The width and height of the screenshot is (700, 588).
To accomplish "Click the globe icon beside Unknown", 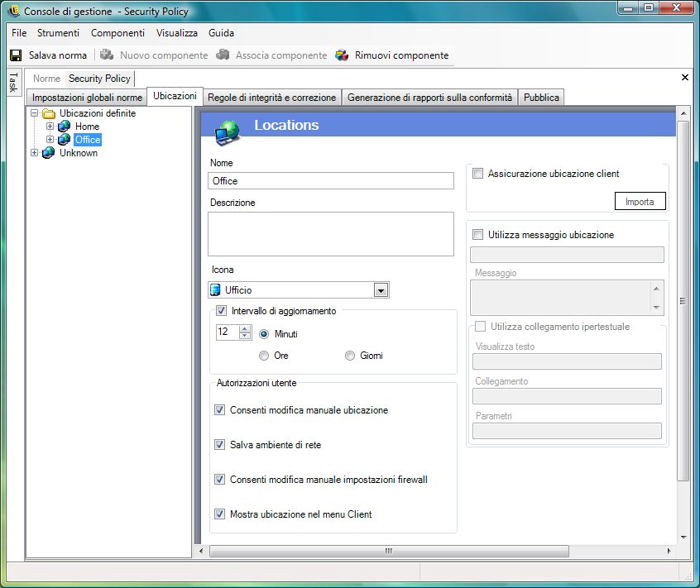I will coord(49,153).
